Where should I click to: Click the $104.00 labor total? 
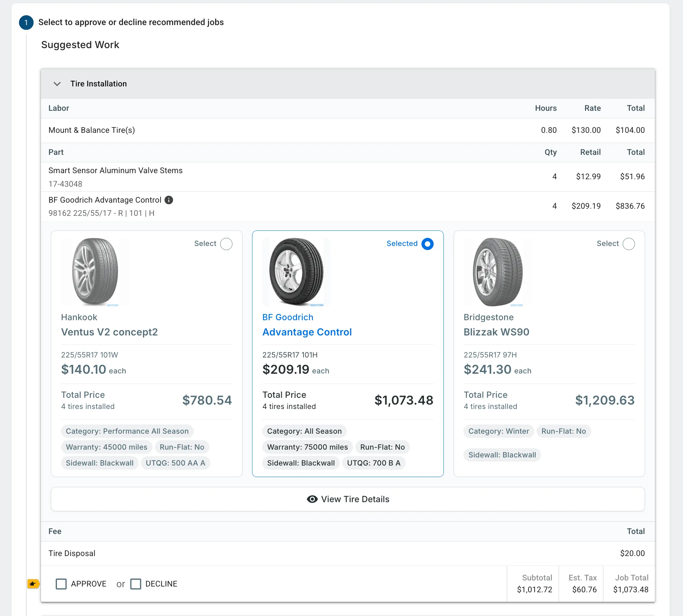pyautogui.click(x=630, y=130)
